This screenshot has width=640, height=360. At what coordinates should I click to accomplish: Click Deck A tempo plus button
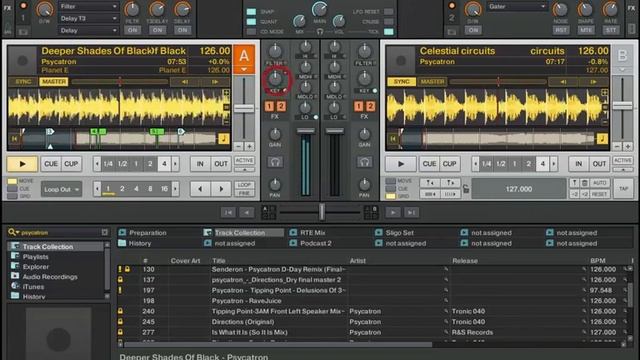click(249, 146)
